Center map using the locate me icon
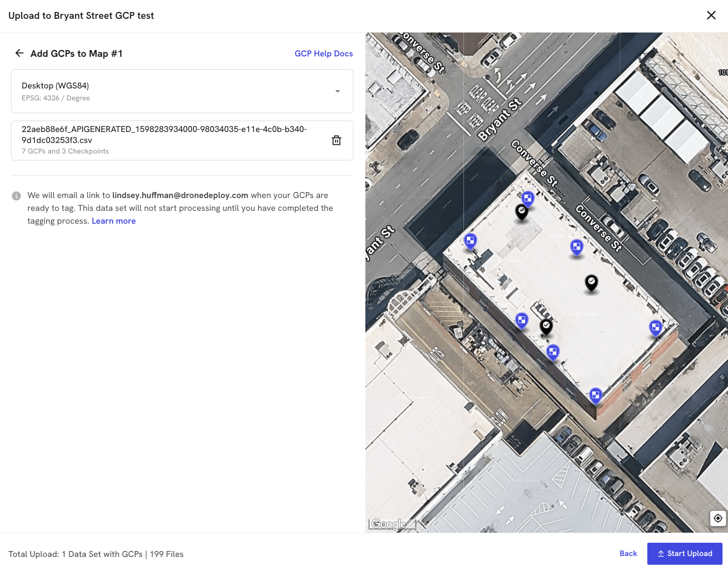This screenshot has width=728, height=573. [717, 518]
